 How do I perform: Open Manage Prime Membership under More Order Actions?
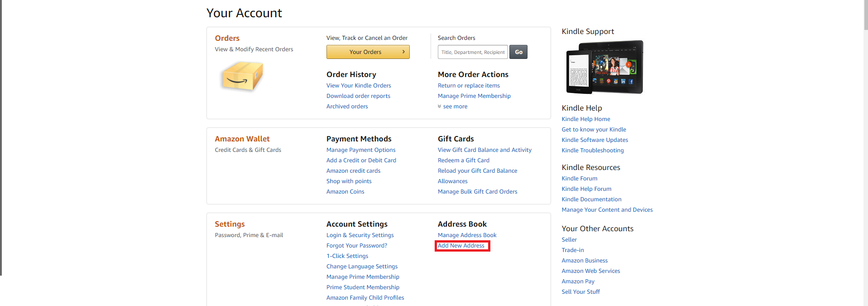tap(474, 96)
